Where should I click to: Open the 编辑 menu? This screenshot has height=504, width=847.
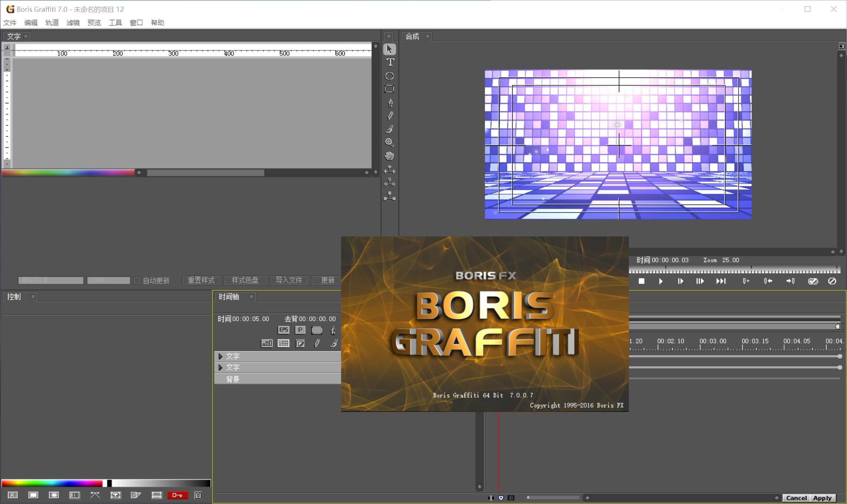[x=31, y=23]
